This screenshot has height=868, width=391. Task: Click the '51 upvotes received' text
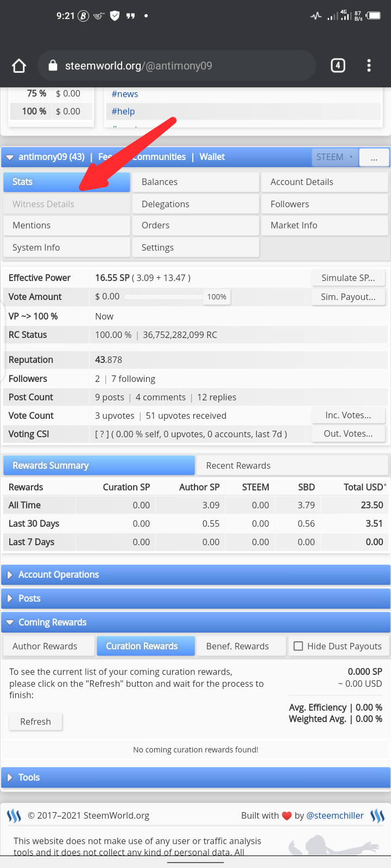pos(186,416)
